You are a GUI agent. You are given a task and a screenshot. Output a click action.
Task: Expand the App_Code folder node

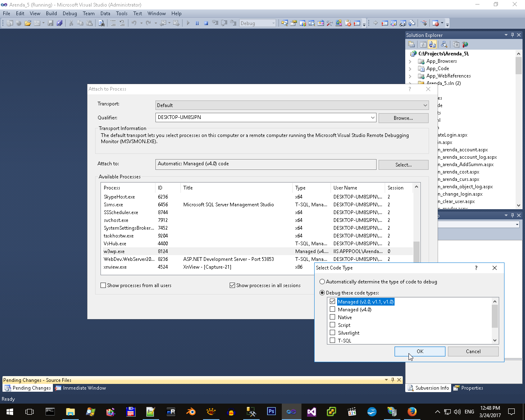(410, 69)
